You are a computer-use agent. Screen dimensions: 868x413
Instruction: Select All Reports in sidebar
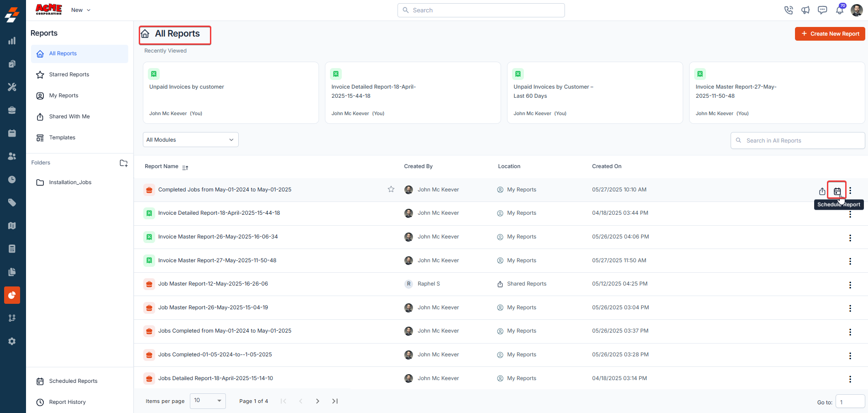click(x=79, y=53)
